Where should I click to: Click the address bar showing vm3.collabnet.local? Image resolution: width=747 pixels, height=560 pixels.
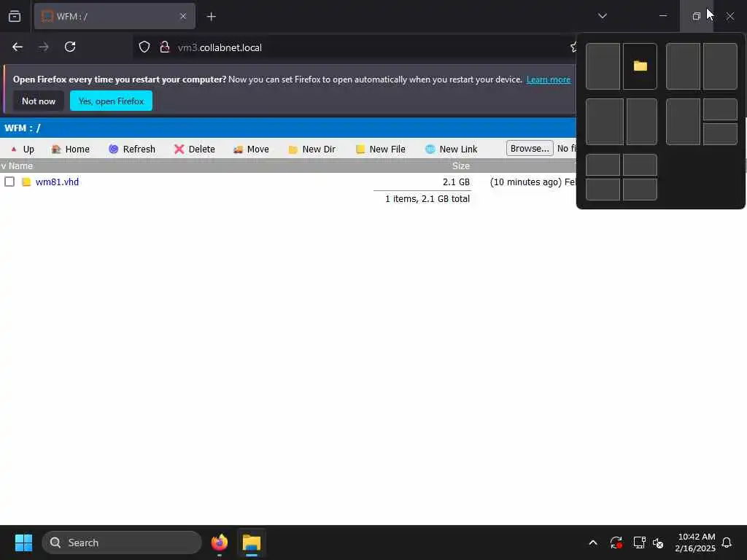pyautogui.click(x=352, y=47)
